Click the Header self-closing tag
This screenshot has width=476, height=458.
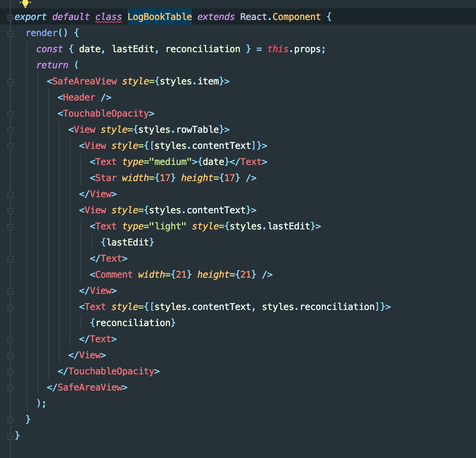pos(84,97)
